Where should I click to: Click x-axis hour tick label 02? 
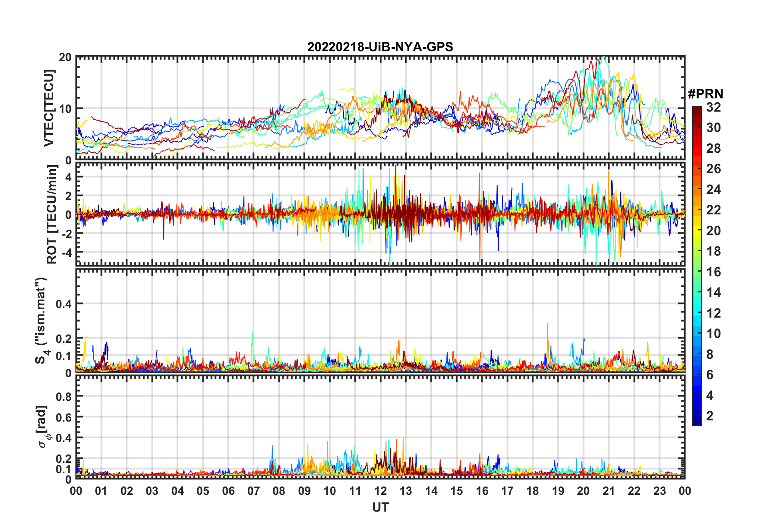pyautogui.click(x=127, y=491)
